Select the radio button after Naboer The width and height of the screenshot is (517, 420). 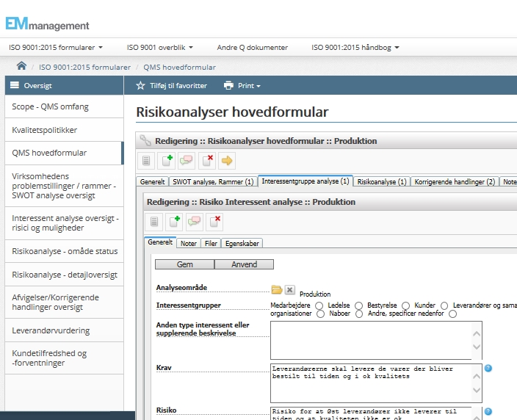359,314
